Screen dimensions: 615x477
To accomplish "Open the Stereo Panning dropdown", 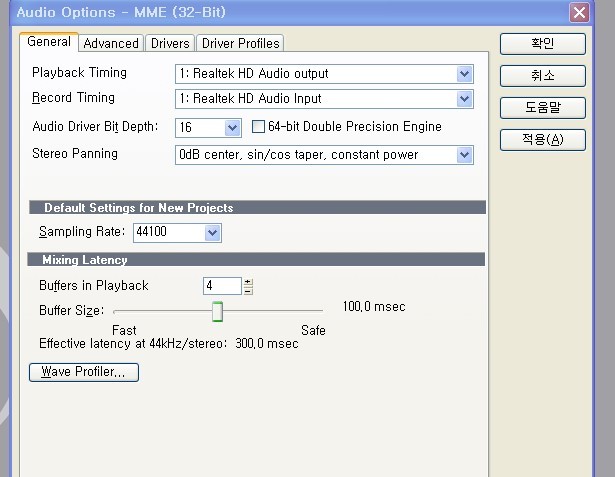I will [464, 155].
